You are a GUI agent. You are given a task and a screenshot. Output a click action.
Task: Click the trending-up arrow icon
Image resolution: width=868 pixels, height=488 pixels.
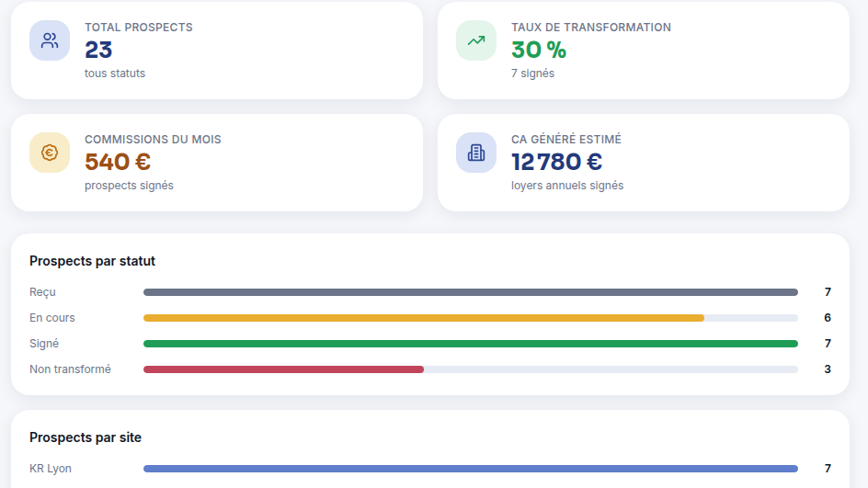pyautogui.click(x=476, y=40)
